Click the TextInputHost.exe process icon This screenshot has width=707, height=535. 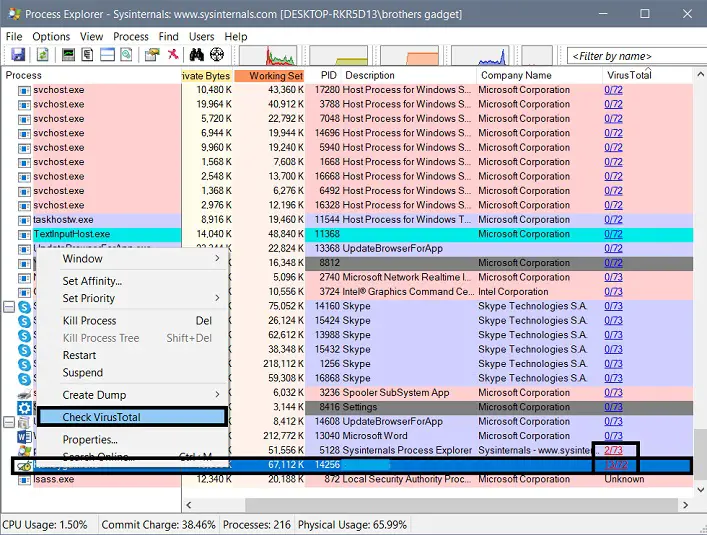[24, 235]
